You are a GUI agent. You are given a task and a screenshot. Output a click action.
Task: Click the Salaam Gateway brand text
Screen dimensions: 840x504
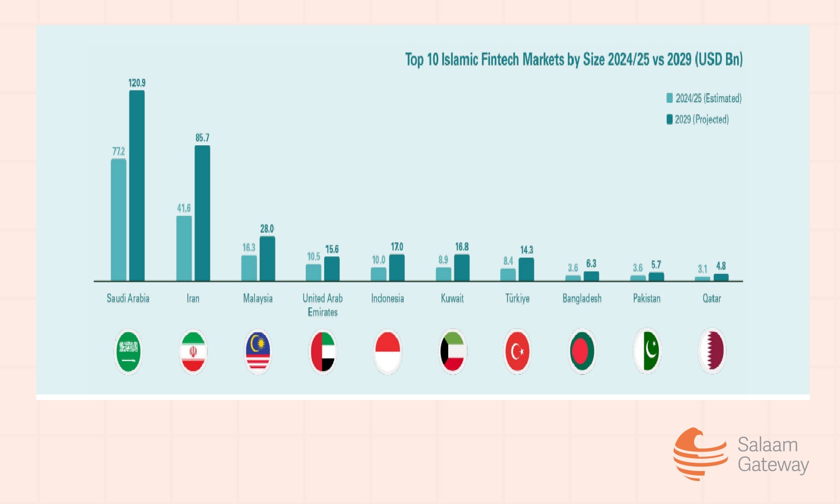(773, 455)
